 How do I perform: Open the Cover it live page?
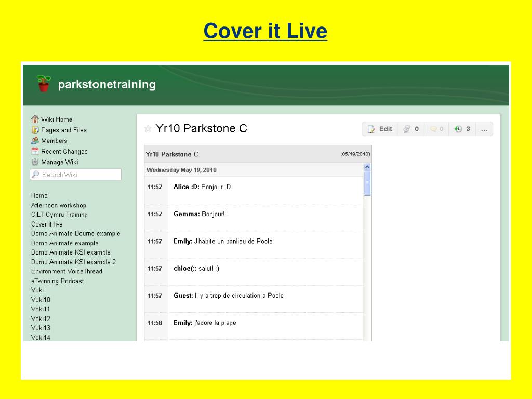click(47, 224)
